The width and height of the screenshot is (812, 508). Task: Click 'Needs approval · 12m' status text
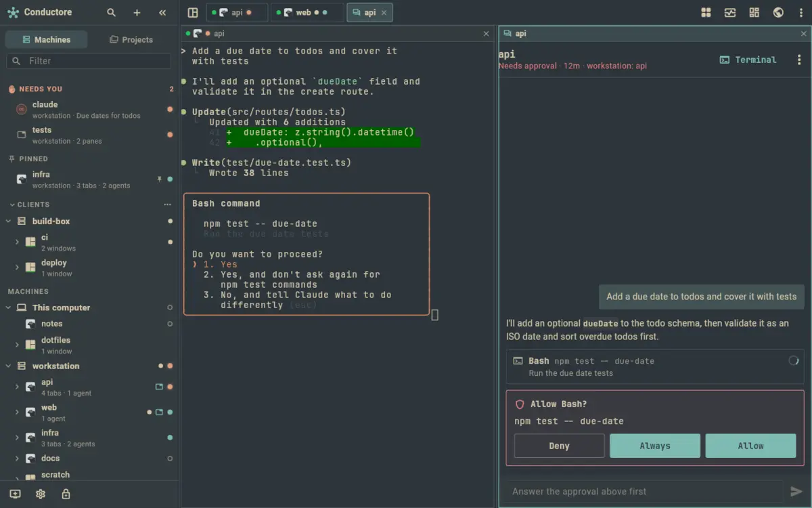click(x=539, y=66)
